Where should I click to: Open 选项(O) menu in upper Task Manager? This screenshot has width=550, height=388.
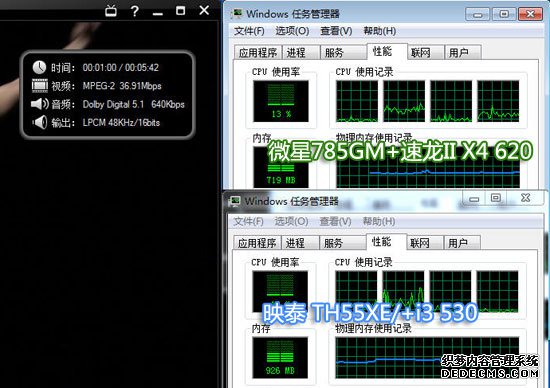292,31
